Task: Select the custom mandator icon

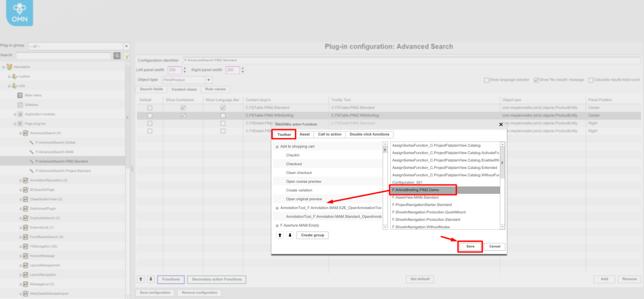Action: pos(15,76)
